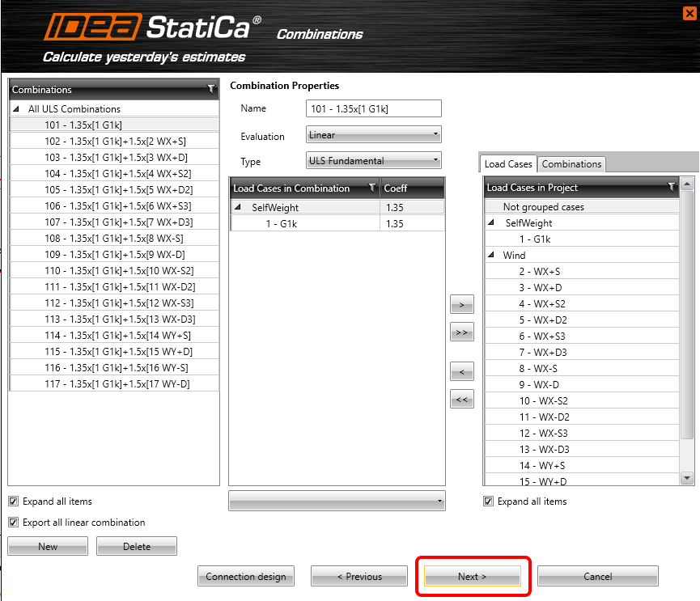
Task: Select load case 3 - WX+D in project list
Action: (x=582, y=287)
